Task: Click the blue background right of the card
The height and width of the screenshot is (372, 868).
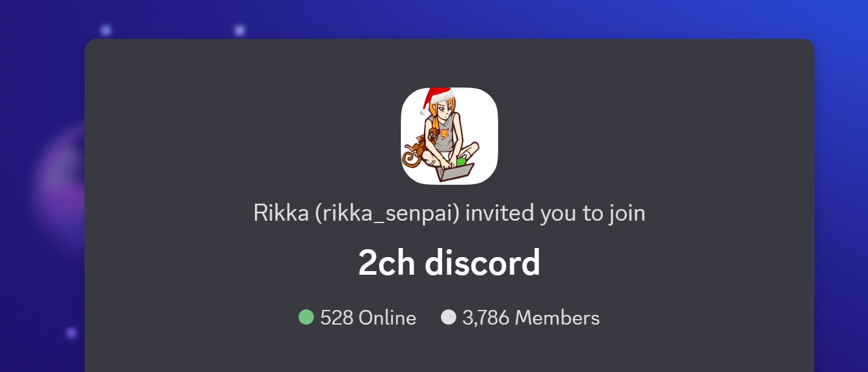Action: pos(841,201)
